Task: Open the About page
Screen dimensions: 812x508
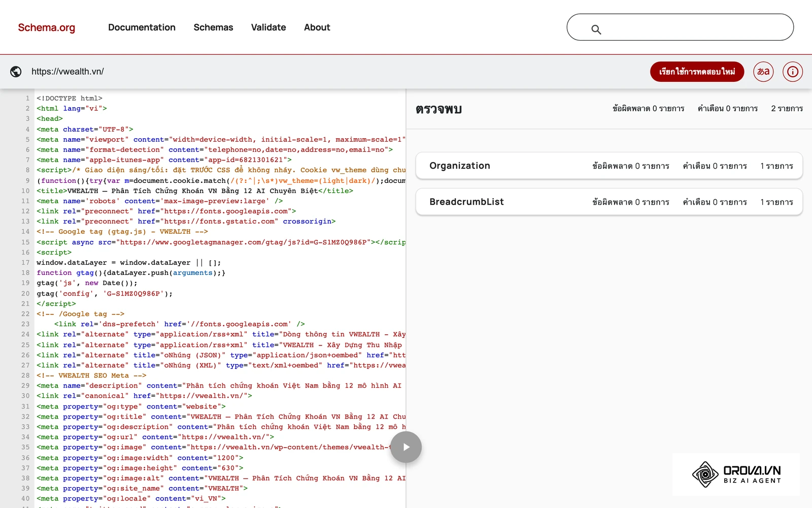Action: pos(317,27)
